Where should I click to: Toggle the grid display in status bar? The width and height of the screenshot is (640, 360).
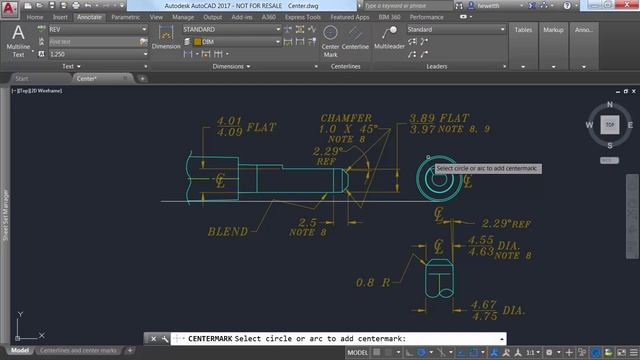tap(377, 352)
